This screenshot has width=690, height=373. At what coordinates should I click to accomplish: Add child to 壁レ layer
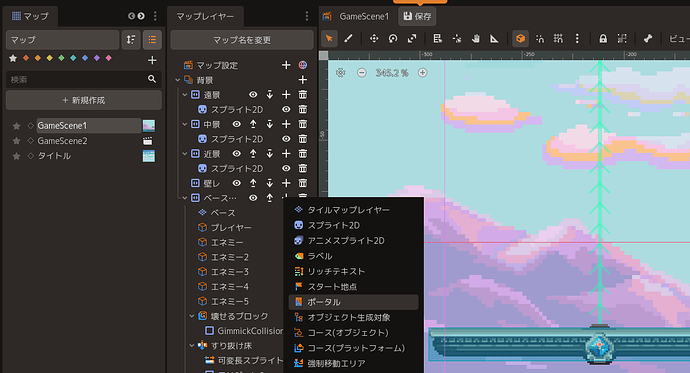[286, 183]
